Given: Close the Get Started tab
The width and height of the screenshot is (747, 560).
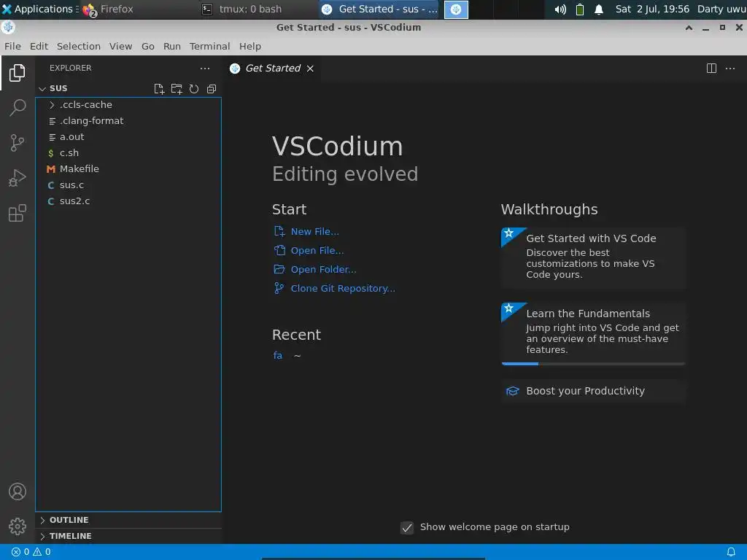Looking at the screenshot, I should (310, 69).
